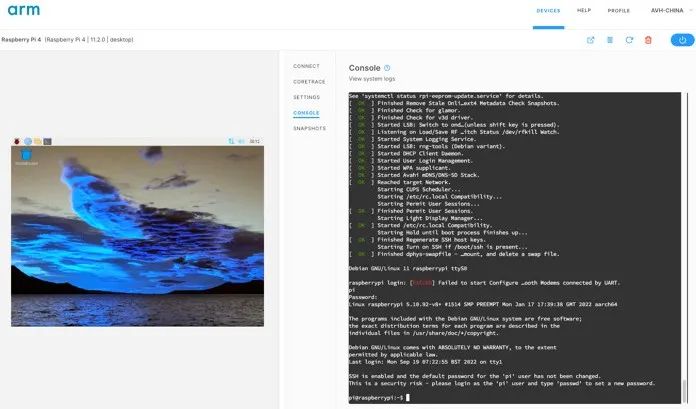Viewport: 696px width, 409px height.
Task: Expand the AVH-CHINA account dropdown
Action: (x=670, y=10)
